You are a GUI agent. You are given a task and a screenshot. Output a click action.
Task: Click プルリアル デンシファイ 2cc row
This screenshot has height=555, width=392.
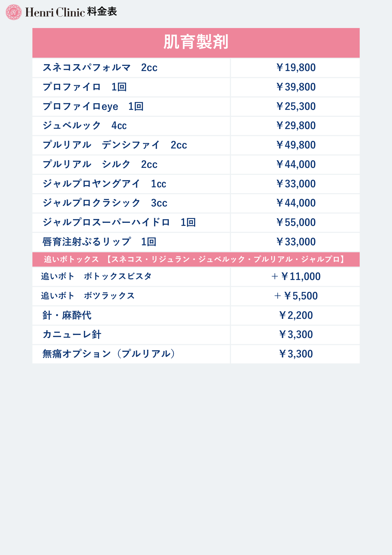click(131, 145)
